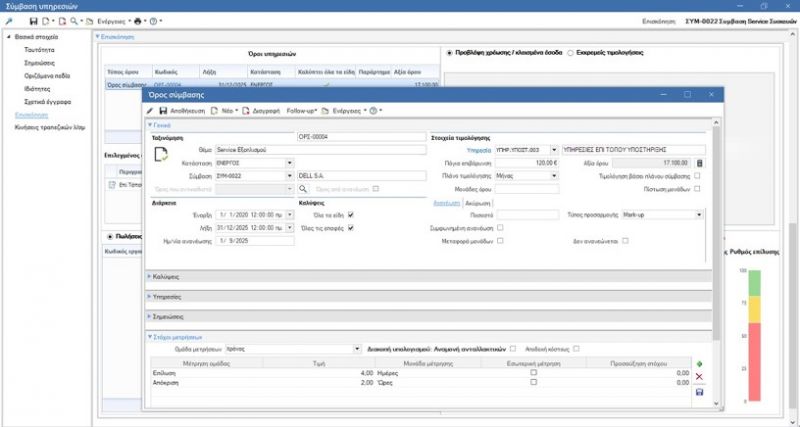
Task: Enable the Συμφωνημένη ανανέωση checkbox
Action: (500, 228)
